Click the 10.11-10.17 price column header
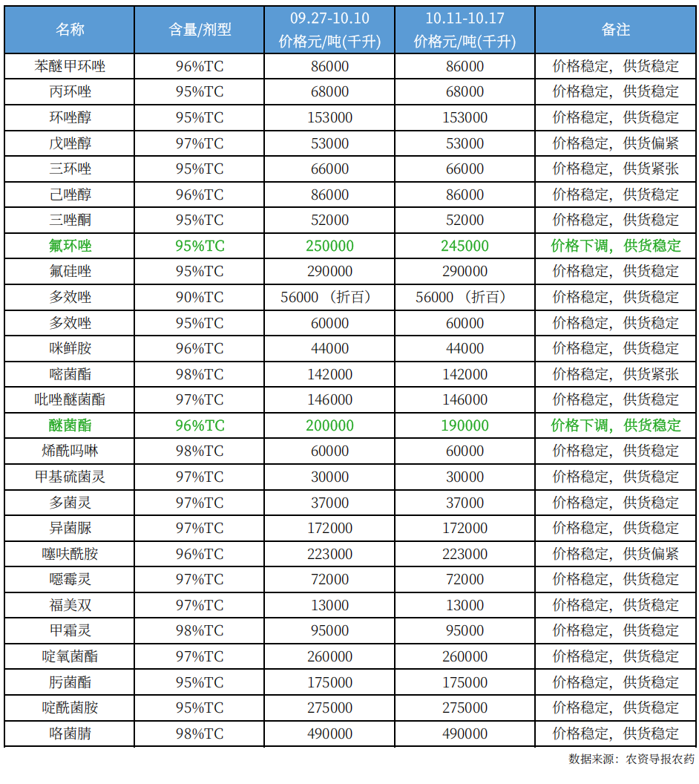 pyautogui.click(x=465, y=30)
